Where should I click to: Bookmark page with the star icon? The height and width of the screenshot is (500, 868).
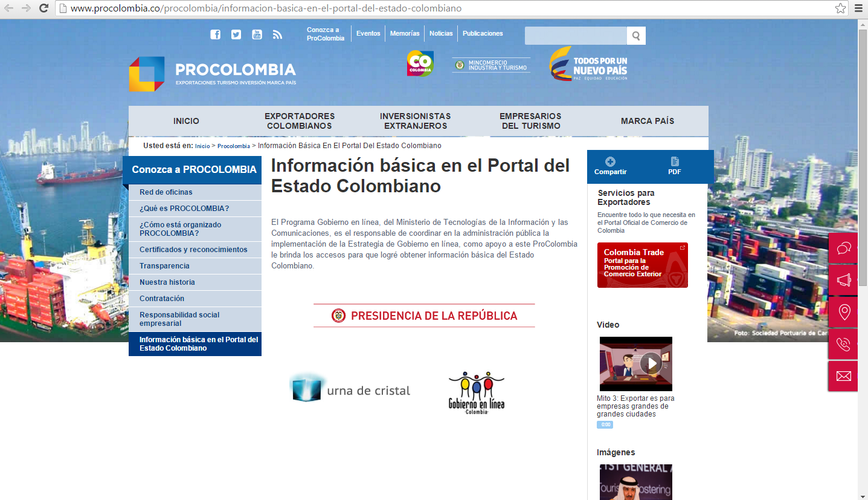point(840,8)
